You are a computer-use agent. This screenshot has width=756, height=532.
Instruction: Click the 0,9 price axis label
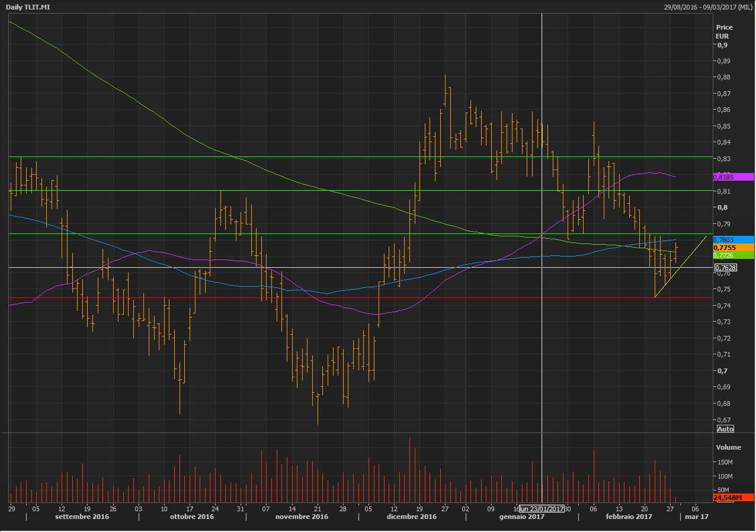tap(722, 45)
